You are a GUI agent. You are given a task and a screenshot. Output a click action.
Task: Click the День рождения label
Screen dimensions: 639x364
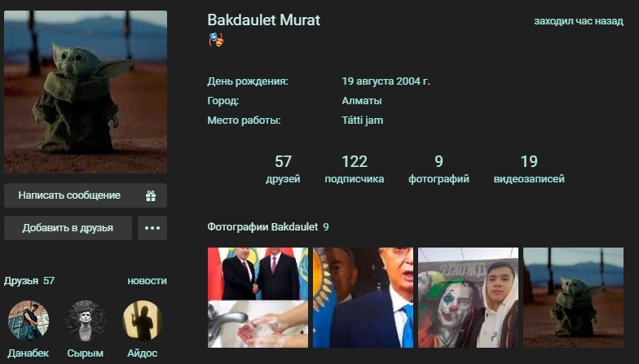tap(248, 81)
